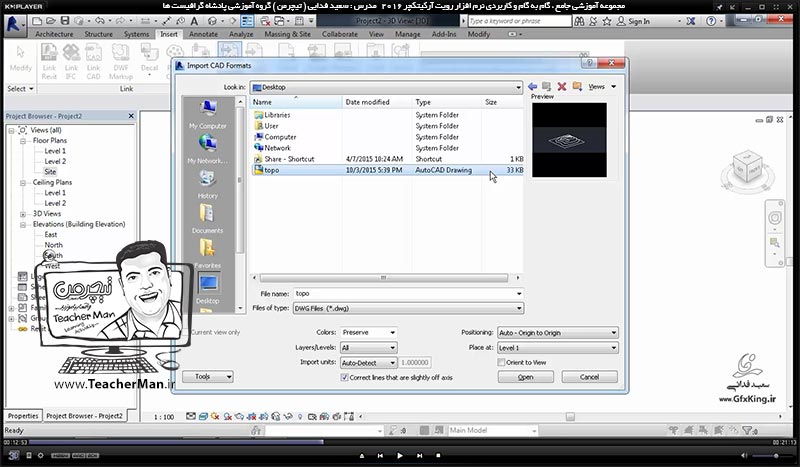Screen dimensions: 800x467
Task: Click the Cancel button in Import dialog
Action: click(589, 377)
